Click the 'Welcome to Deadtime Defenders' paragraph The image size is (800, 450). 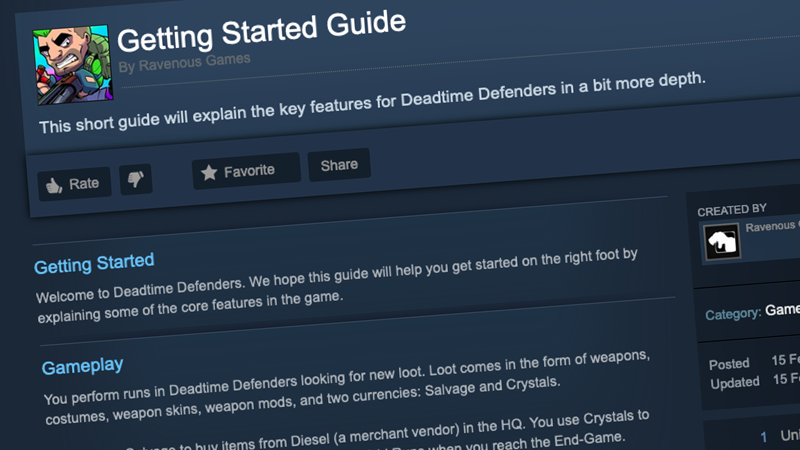337,285
